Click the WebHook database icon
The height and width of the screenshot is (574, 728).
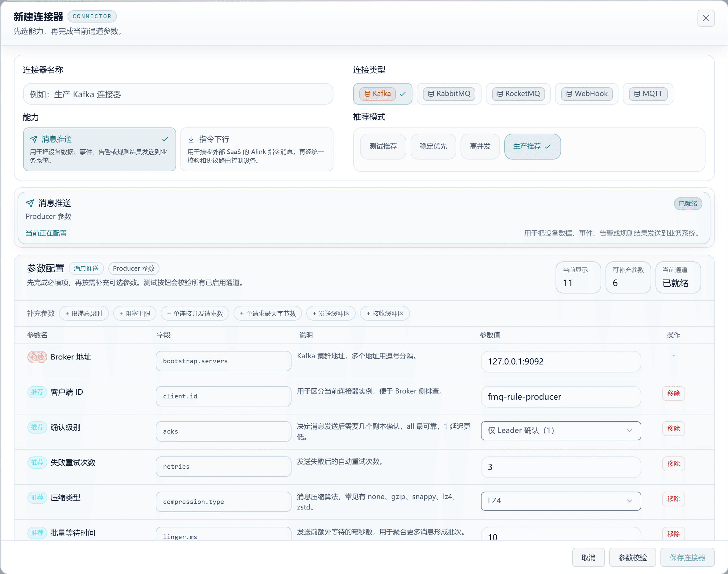coord(569,94)
